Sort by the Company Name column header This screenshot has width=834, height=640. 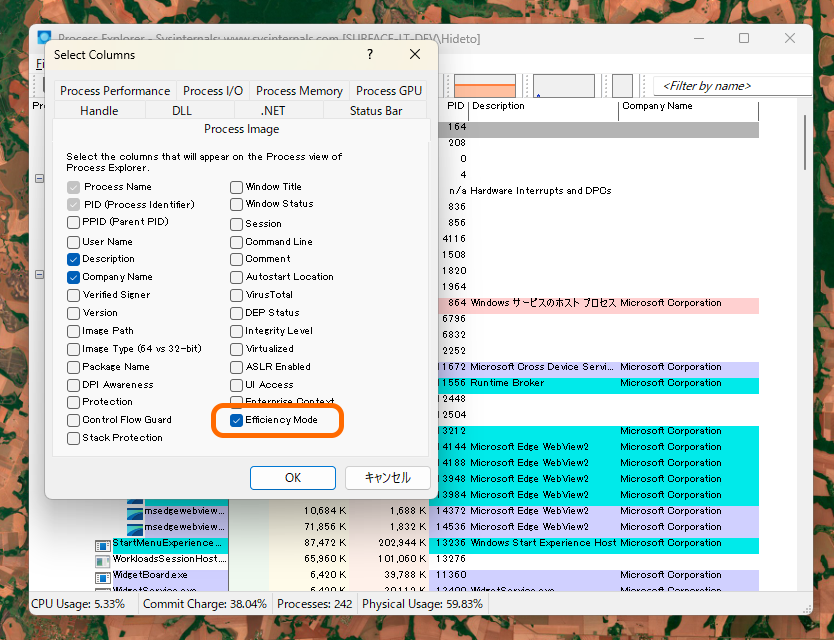pos(689,106)
